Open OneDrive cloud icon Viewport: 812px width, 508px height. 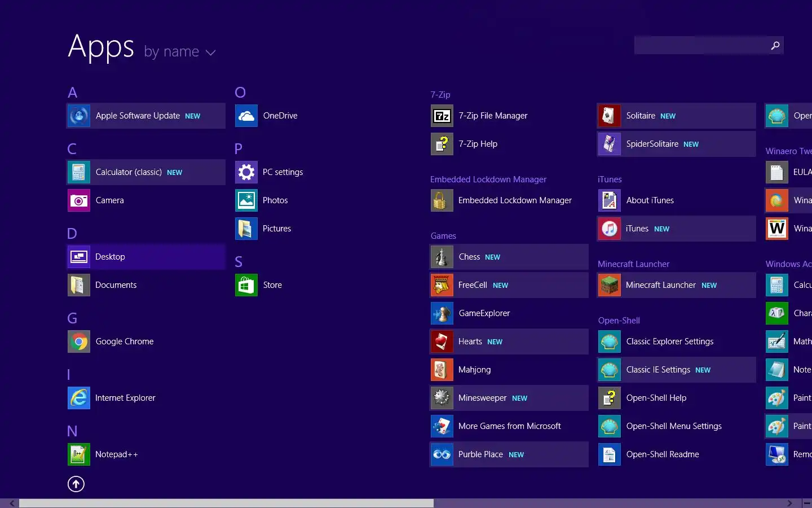point(246,116)
